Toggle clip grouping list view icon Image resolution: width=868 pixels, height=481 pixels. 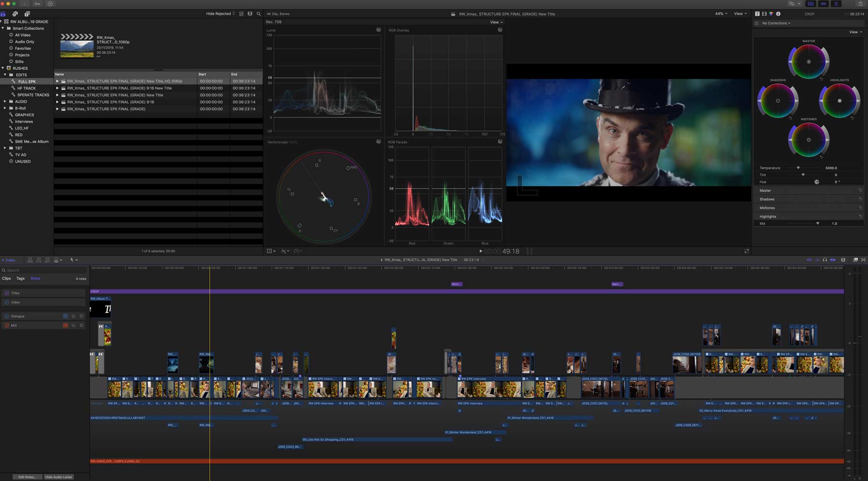(242, 13)
